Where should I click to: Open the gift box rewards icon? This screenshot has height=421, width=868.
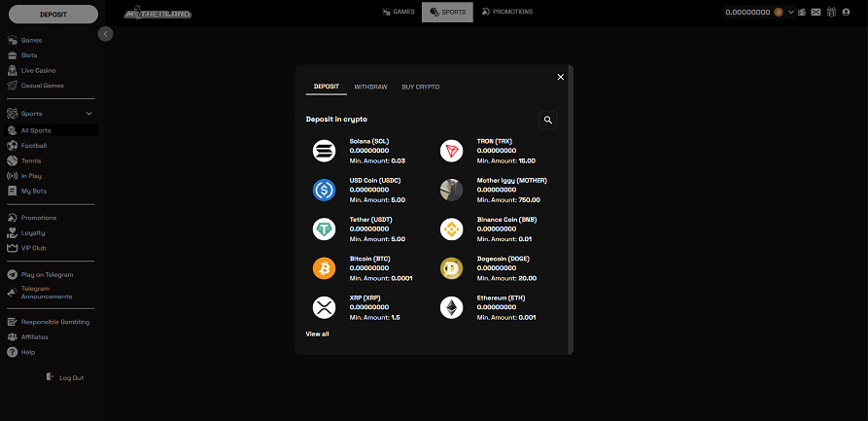coord(831,12)
